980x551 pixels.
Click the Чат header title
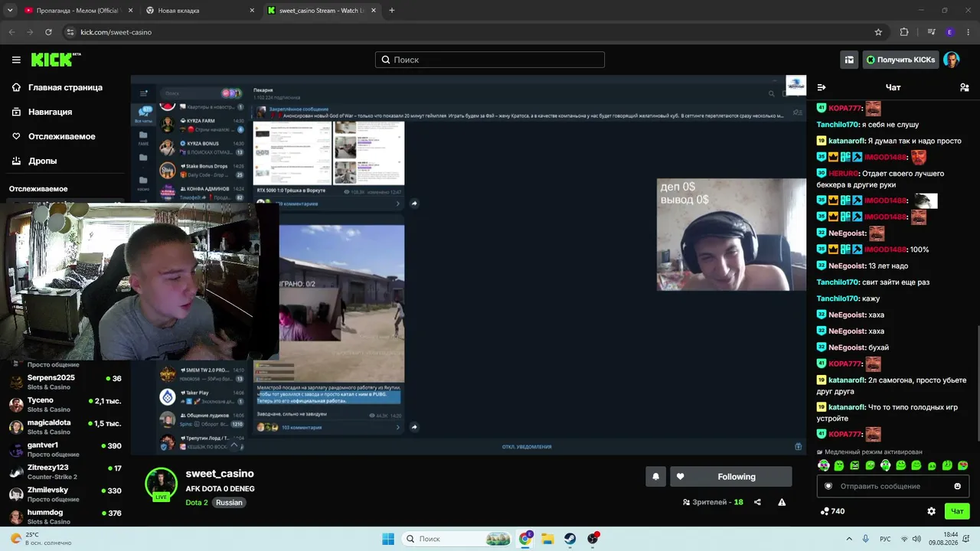[893, 87]
